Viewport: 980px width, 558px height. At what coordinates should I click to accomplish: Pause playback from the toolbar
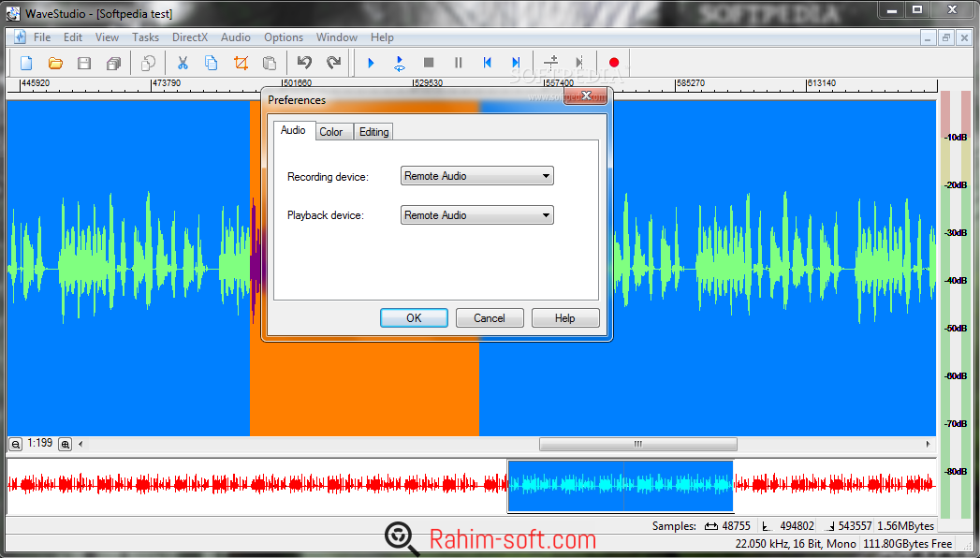tap(458, 63)
